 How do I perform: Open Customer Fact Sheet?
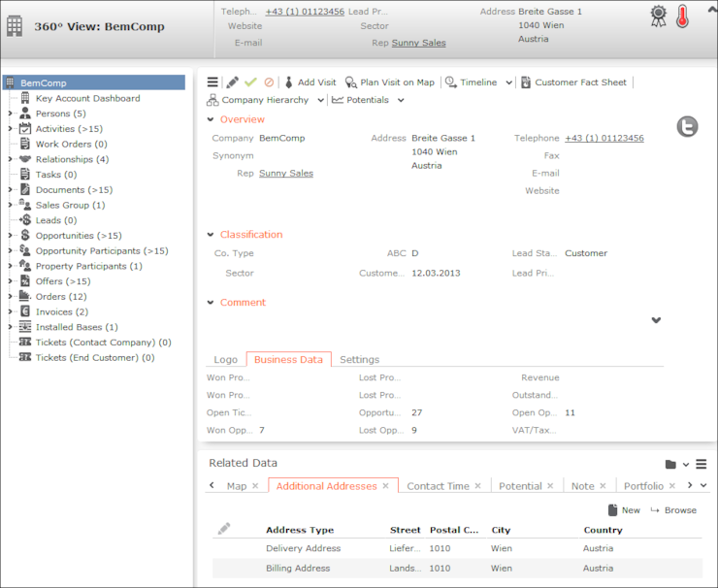coord(573,82)
